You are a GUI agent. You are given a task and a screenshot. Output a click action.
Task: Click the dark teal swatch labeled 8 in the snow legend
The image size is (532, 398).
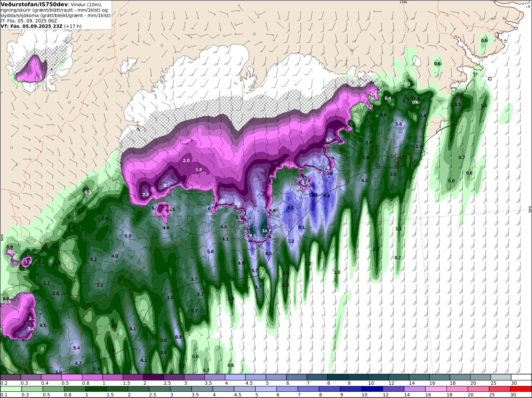(x=338, y=377)
